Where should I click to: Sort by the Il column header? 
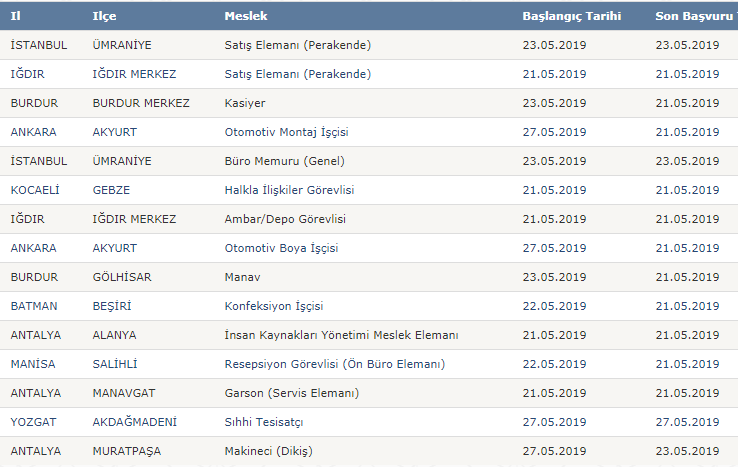click(16, 16)
